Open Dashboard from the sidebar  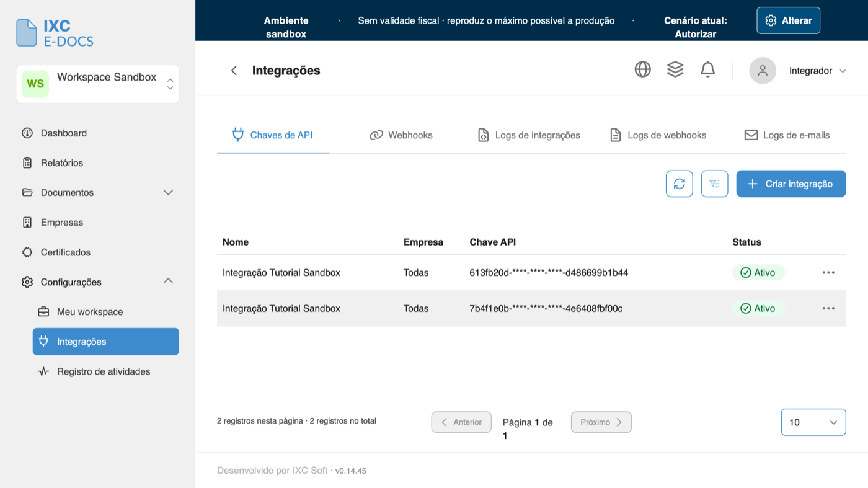(97, 133)
